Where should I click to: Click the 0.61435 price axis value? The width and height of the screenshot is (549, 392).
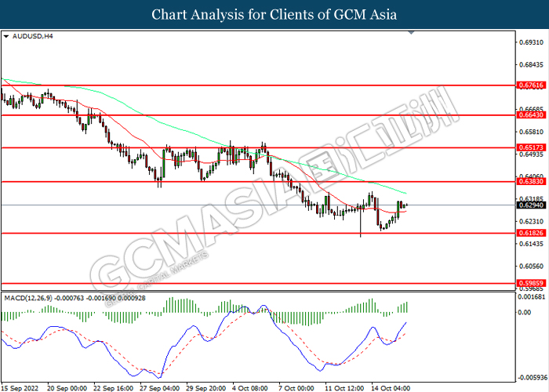pos(532,244)
